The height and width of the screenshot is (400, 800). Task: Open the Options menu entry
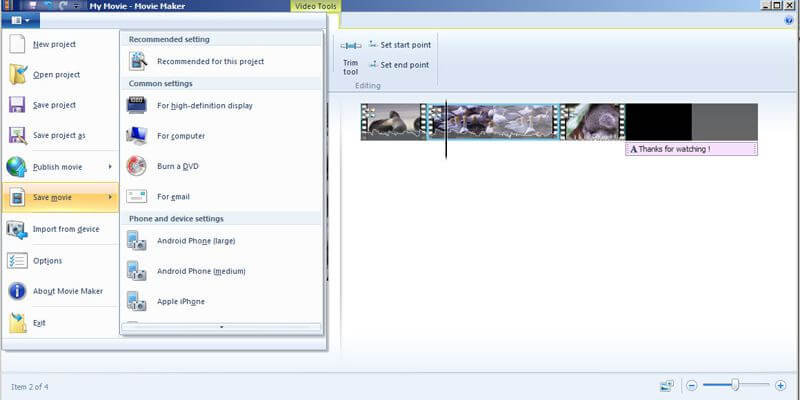60,261
